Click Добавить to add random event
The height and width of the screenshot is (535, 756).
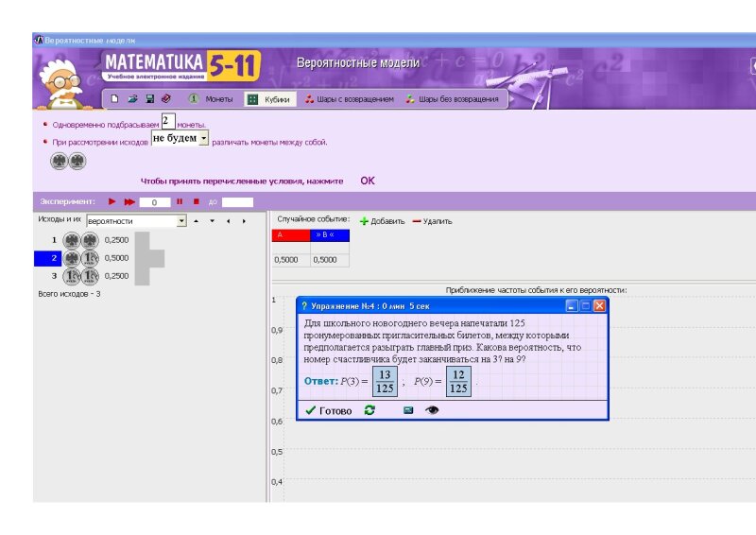pos(382,221)
